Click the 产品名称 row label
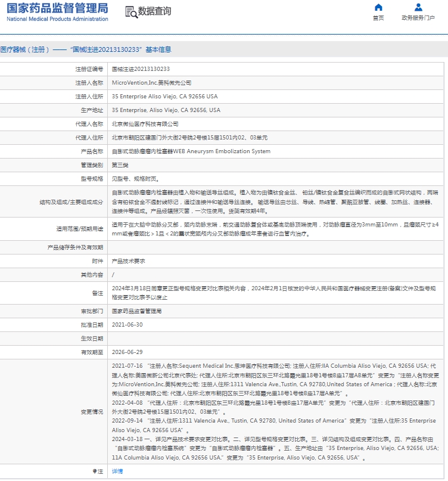 click(x=92, y=151)
